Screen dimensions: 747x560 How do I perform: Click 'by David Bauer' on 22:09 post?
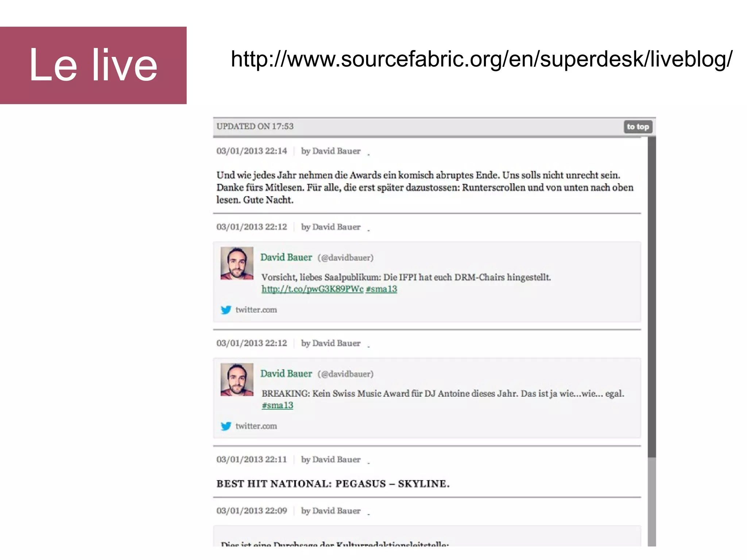pos(331,511)
